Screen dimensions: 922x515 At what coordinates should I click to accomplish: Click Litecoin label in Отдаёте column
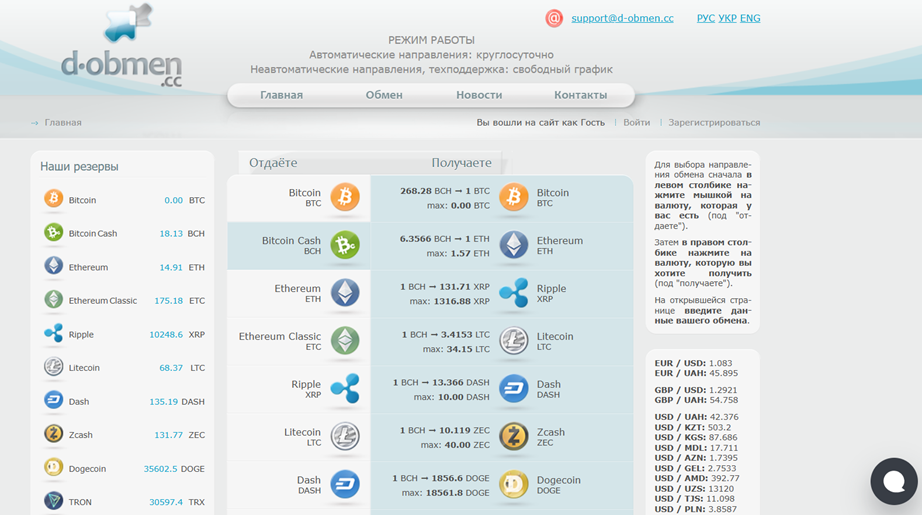[302, 432]
